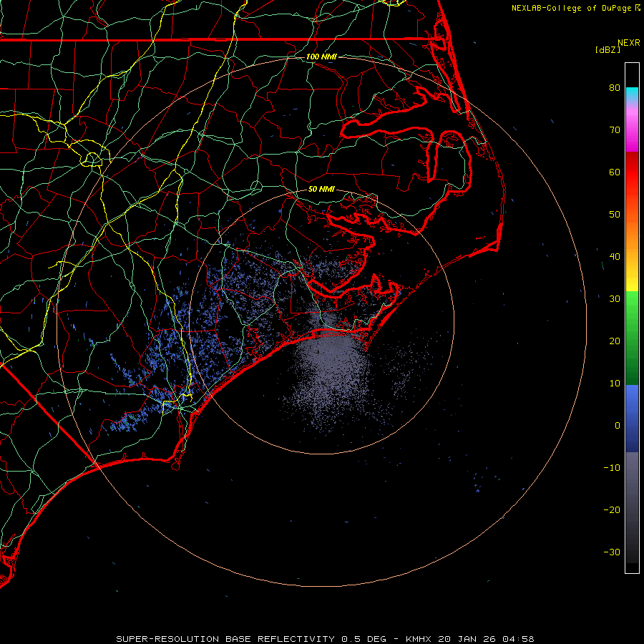Viewport: 644px width, 644px height.
Task: Click the 40 dBZ scale value
Action: pos(615,257)
